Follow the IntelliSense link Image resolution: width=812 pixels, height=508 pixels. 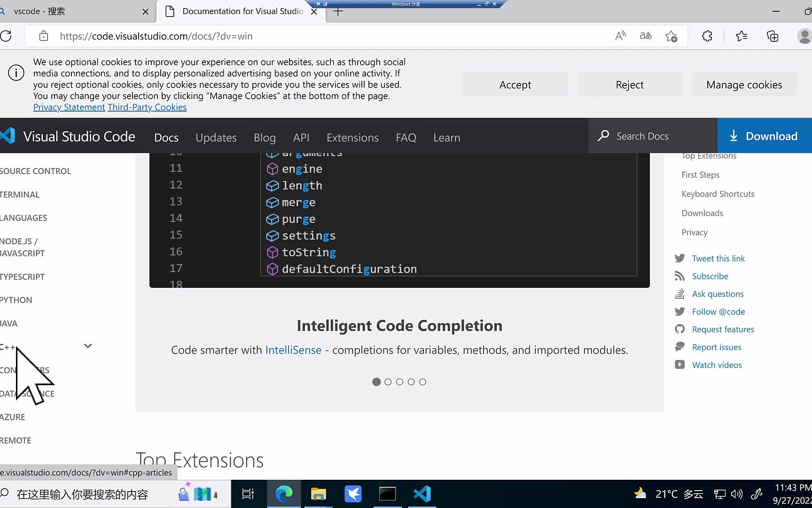pyautogui.click(x=293, y=350)
